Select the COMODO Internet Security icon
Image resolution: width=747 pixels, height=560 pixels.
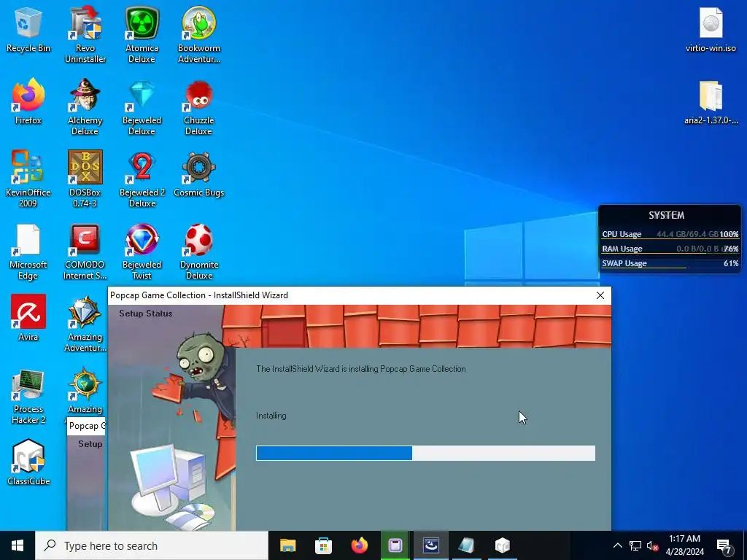(x=85, y=252)
